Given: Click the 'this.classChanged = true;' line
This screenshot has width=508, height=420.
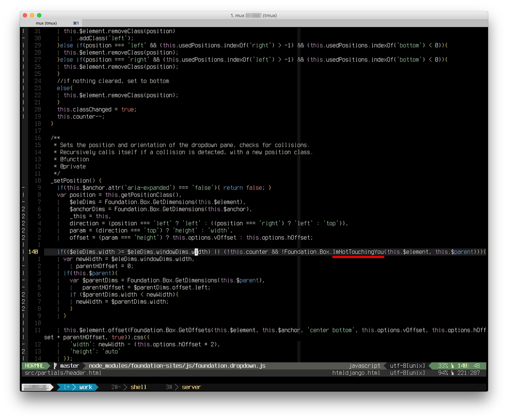Looking at the screenshot, I should point(97,109).
